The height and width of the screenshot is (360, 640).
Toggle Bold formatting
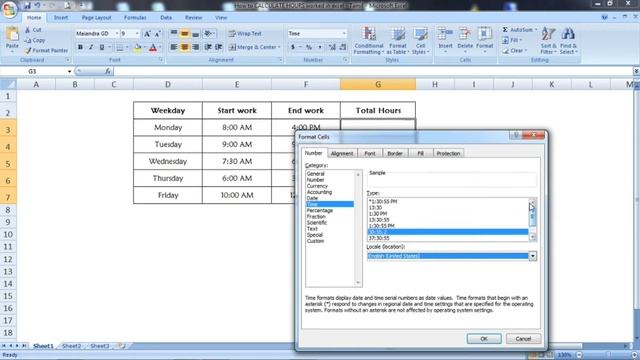tap(80, 47)
